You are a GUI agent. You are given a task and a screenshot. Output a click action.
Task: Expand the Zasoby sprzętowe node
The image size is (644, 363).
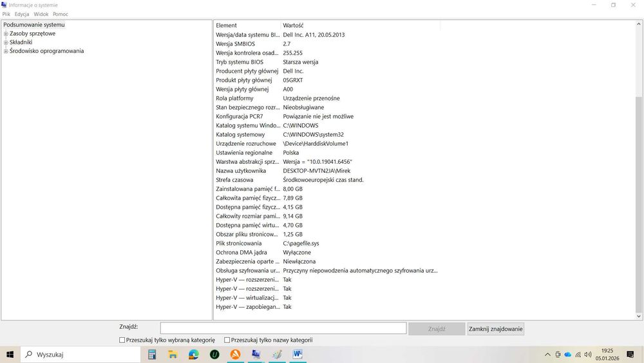tap(6, 34)
